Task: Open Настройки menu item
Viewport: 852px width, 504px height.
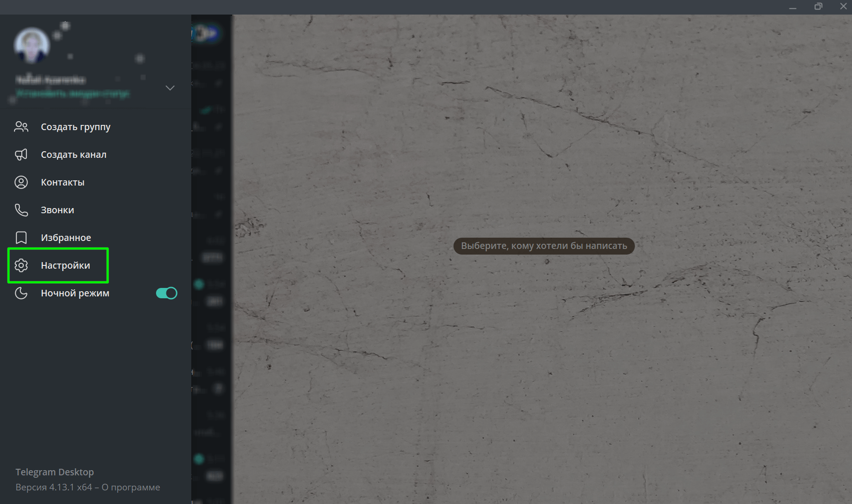Action: (95, 265)
